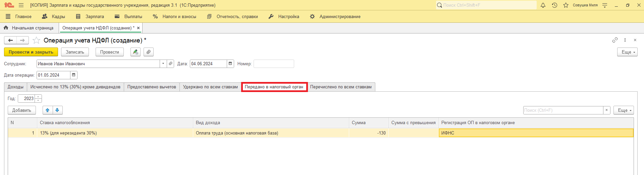The width and height of the screenshot is (644, 175).
Task: Select Передано в налоговый орган tab
Action: click(274, 87)
